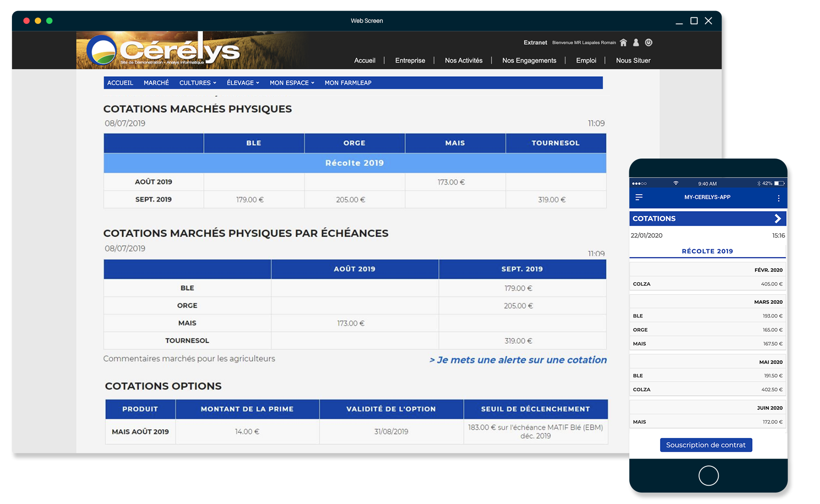Click the Souscription de contrat button
Viewport: 820px width, 504px height.
coord(706,445)
